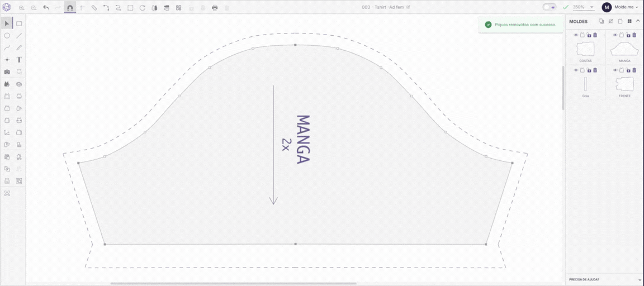Viewport: 644px width, 286px height.
Task: Hide the COSTAS mold with eye icon
Action: tap(576, 35)
